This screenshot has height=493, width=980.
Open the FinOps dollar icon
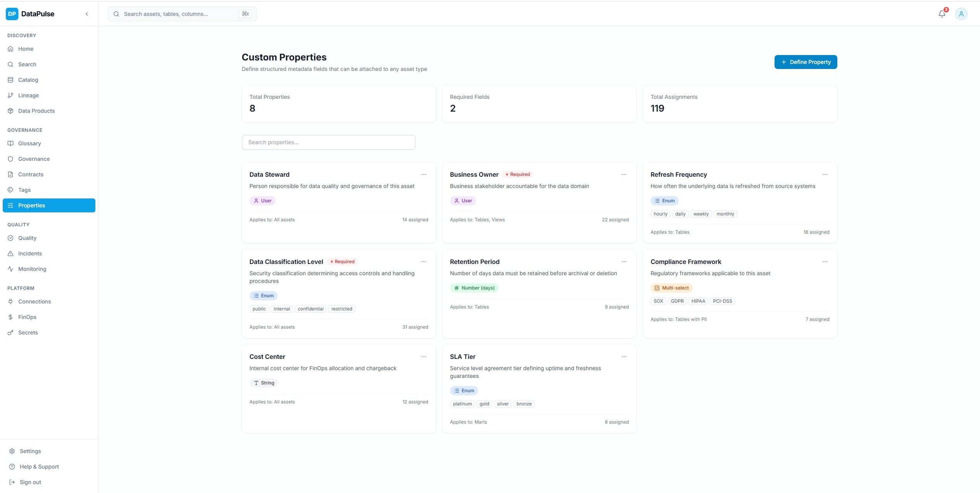coord(11,317)
